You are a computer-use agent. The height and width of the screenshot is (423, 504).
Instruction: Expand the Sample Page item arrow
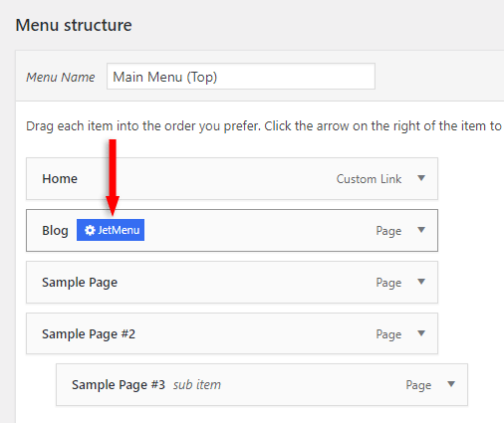click(421, 282)
